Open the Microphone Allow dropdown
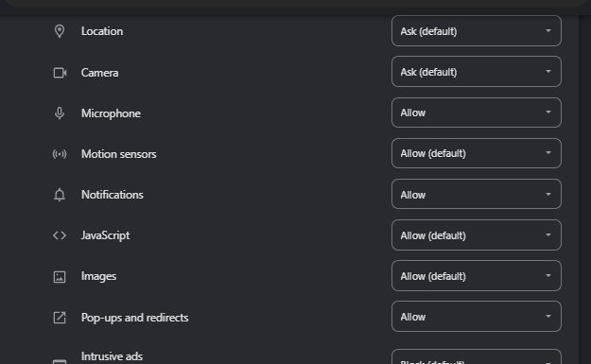The width and height of the screenshot is (591, 364). (x=477, y=113)
